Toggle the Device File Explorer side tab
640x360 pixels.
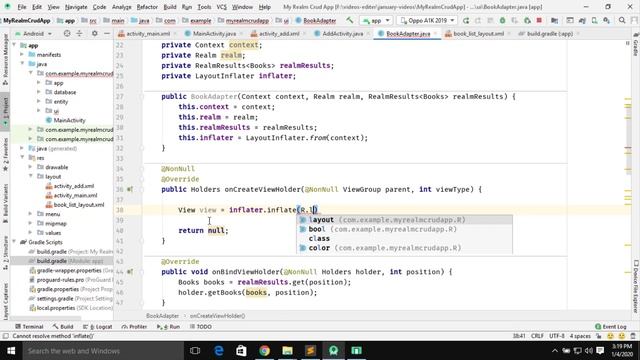click(636, 287)
